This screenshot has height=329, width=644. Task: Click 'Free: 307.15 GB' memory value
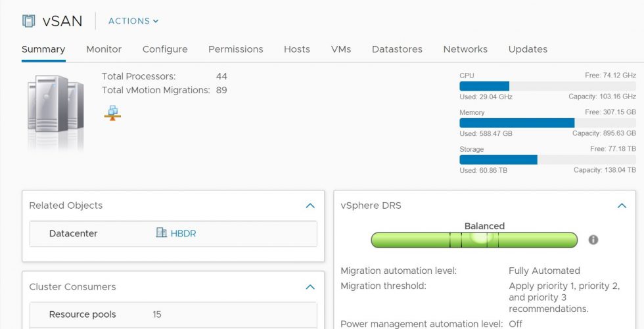click(610, 112)
